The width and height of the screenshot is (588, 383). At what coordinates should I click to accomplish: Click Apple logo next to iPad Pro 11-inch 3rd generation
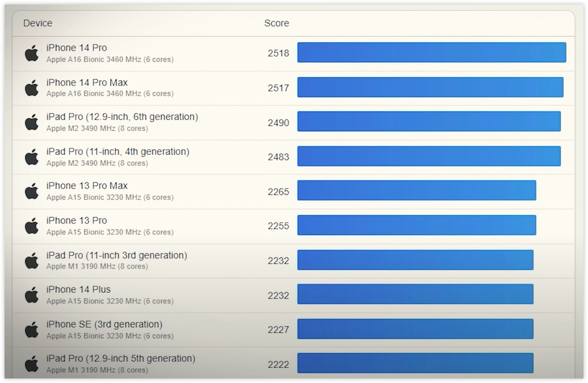tap(32, 260)
